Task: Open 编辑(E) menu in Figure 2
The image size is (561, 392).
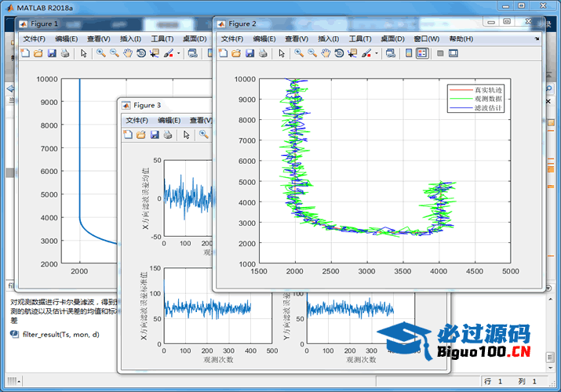Action: click(x=264, y=38)
